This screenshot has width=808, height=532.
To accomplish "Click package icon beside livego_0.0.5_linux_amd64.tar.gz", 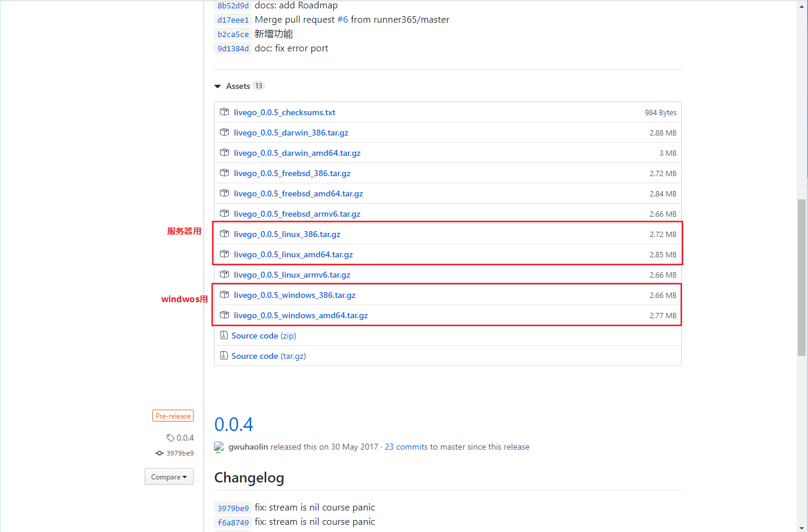I will tap(224, 254).
